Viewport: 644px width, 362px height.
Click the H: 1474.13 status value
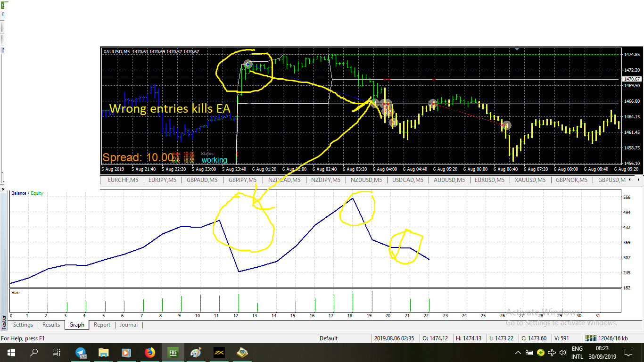tap(469, 338)
